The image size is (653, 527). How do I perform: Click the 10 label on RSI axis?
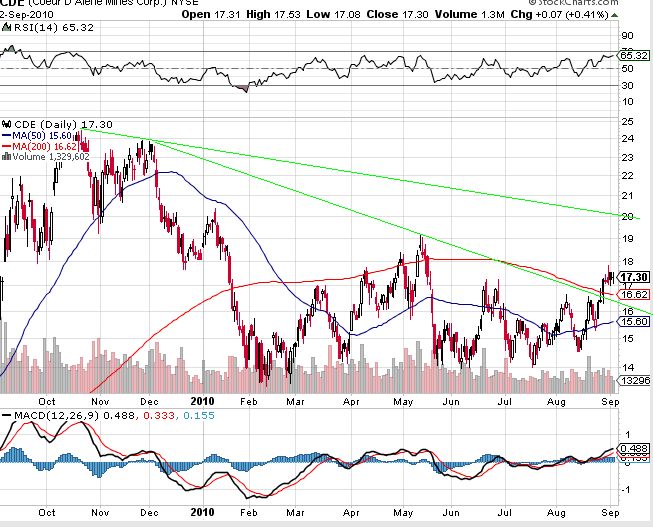point(627,102)
